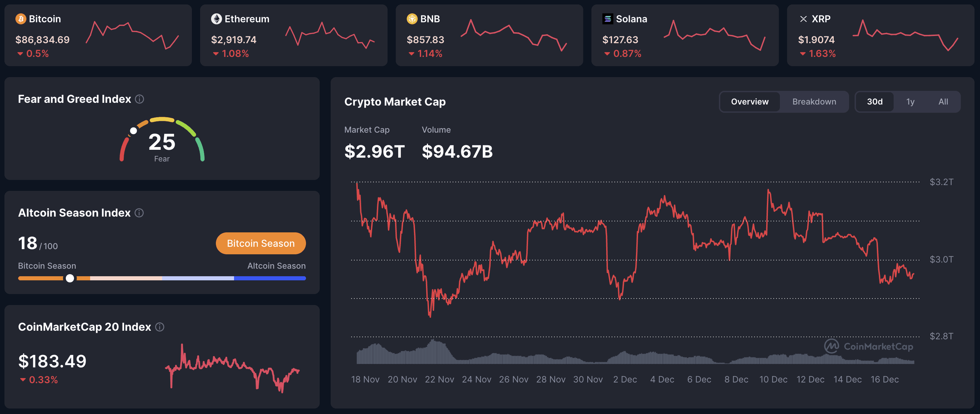Click the red decline arrow beside XRP's percentage

(x=803, y=54)
